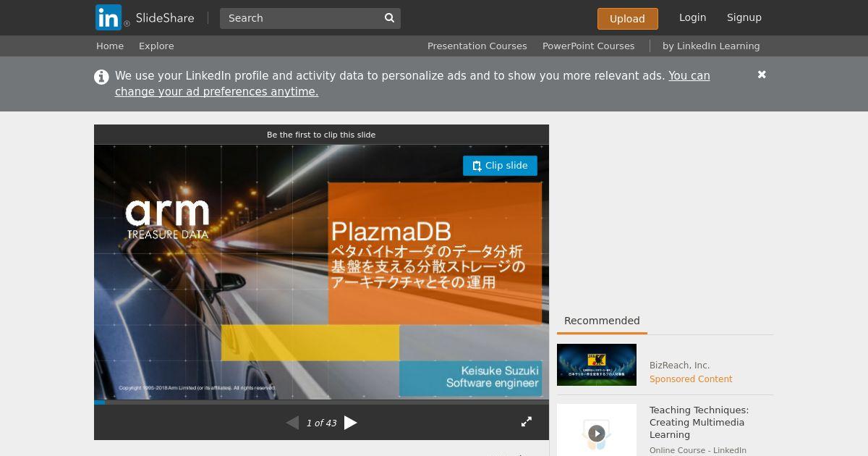868x456 pixels.
Task: Open the Upload page
Action: point(627,19)
